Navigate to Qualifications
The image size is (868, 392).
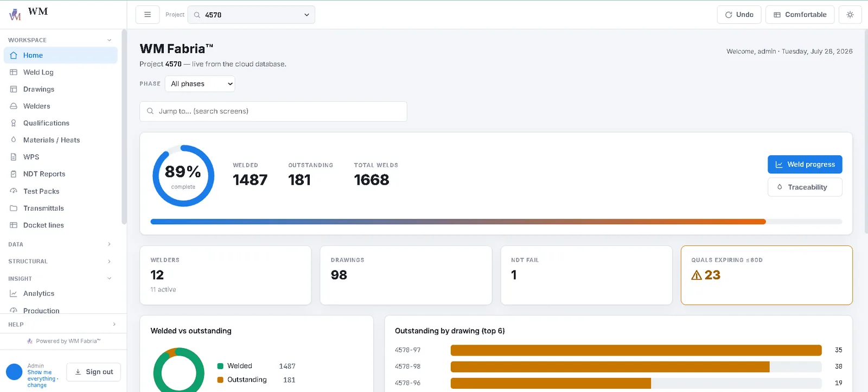click(x=61, y=123)
